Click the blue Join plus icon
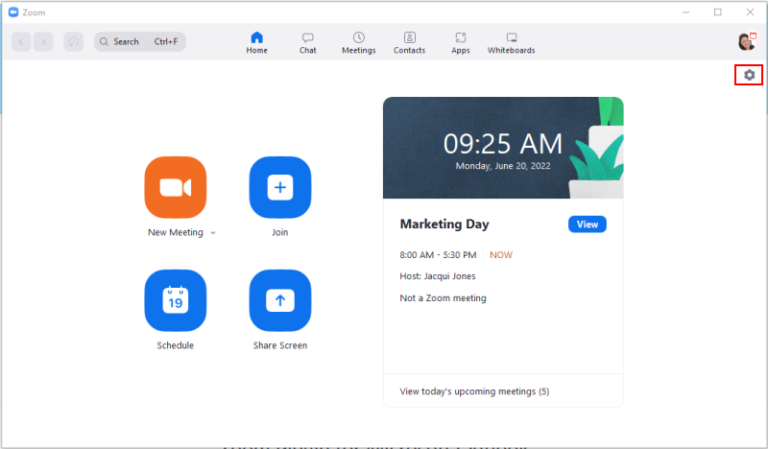 click(x=280, y=188)
